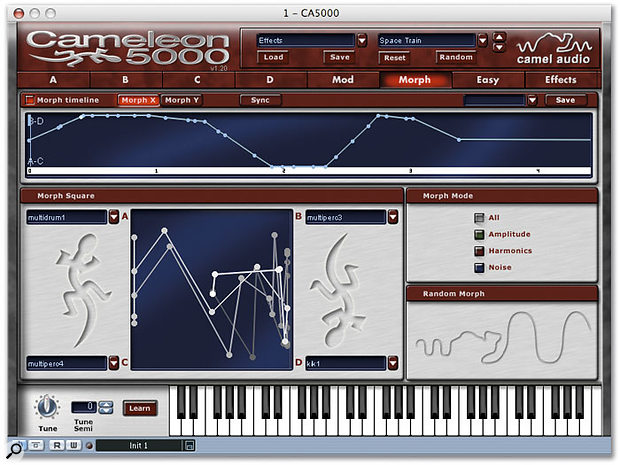Switch to the D voice tab
This screenshot has height=465, width=620.
point(270,80)
